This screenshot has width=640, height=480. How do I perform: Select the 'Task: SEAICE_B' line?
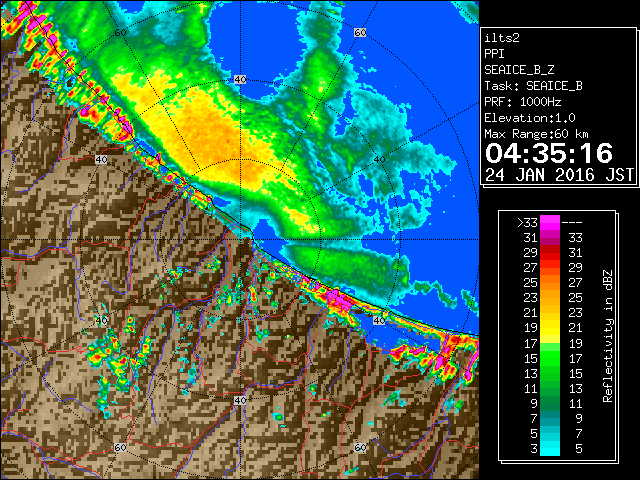(533, 86)
